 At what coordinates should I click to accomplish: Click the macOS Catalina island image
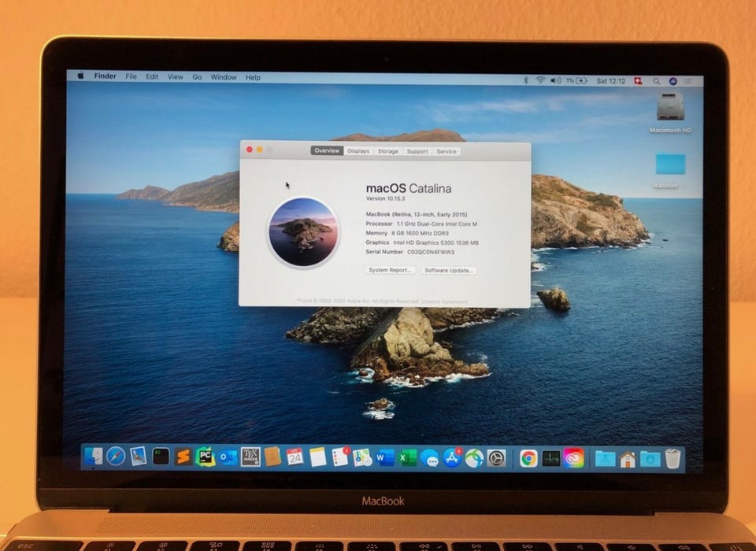(x=303, y=232)
